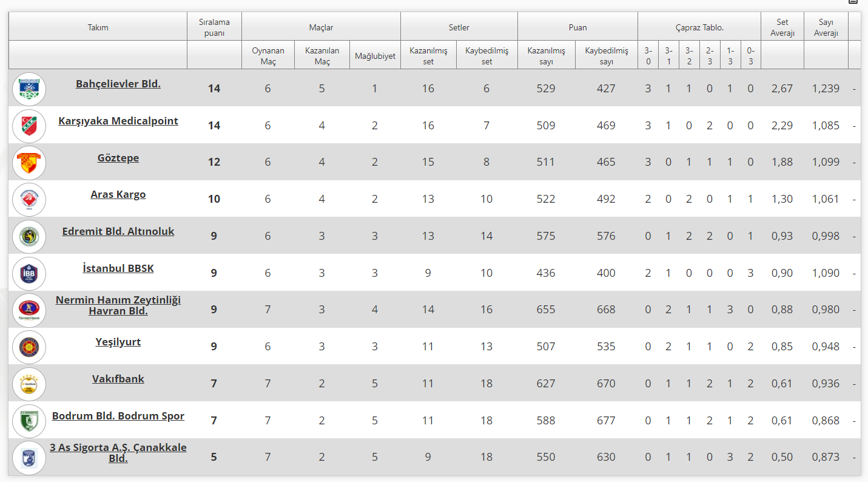This screenshot has width=868, height=482.
Task: Click the point average value 1,239
Action: point(826,89)
